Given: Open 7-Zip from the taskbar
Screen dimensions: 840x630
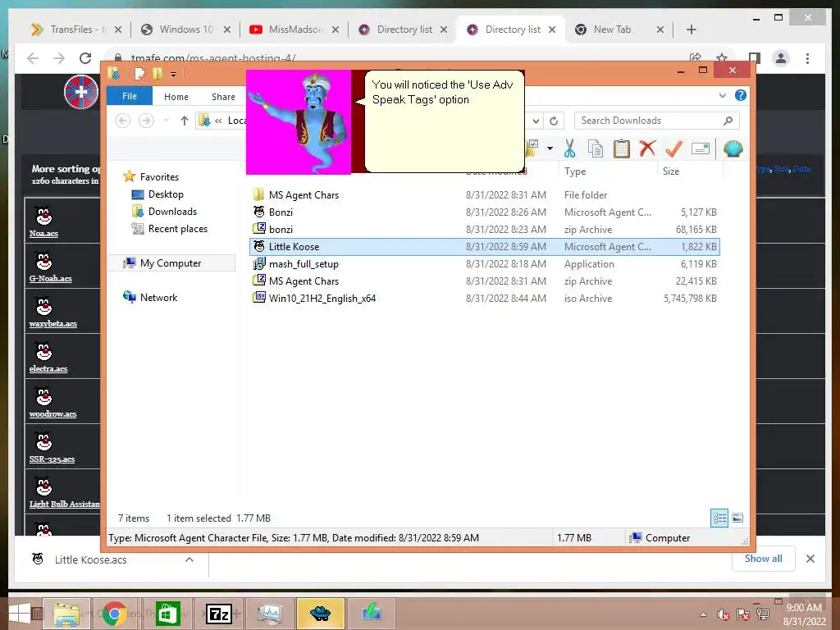Looking at the screenshot, I should click(x=219, y=614).
